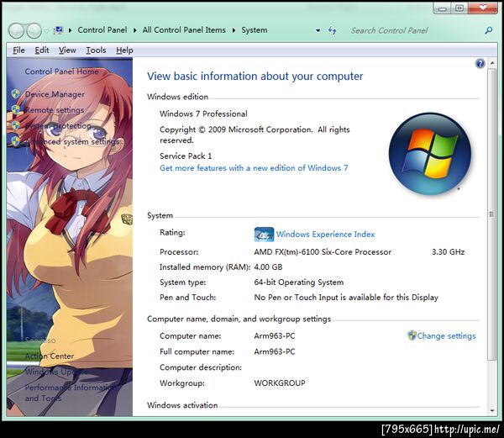Open Performance Information and Tools link

click(x=69, y=393)
